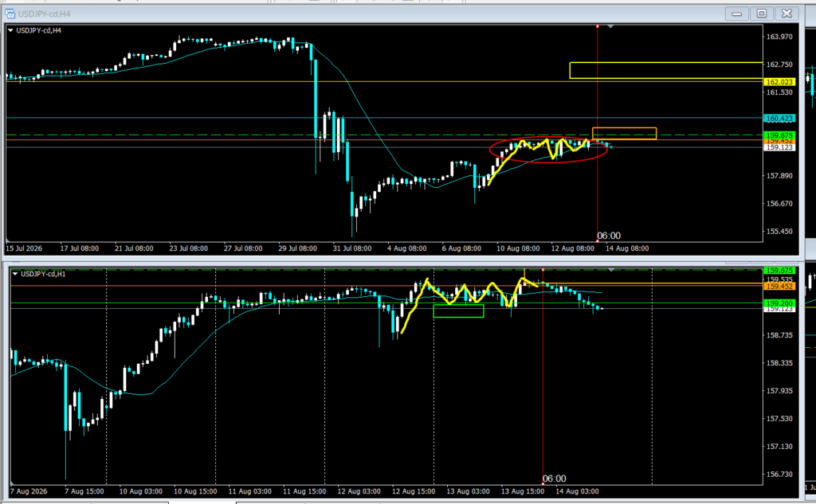
Task: Minimize the USDJPY-cd,H4 chart window
Action: pos(736,14)
